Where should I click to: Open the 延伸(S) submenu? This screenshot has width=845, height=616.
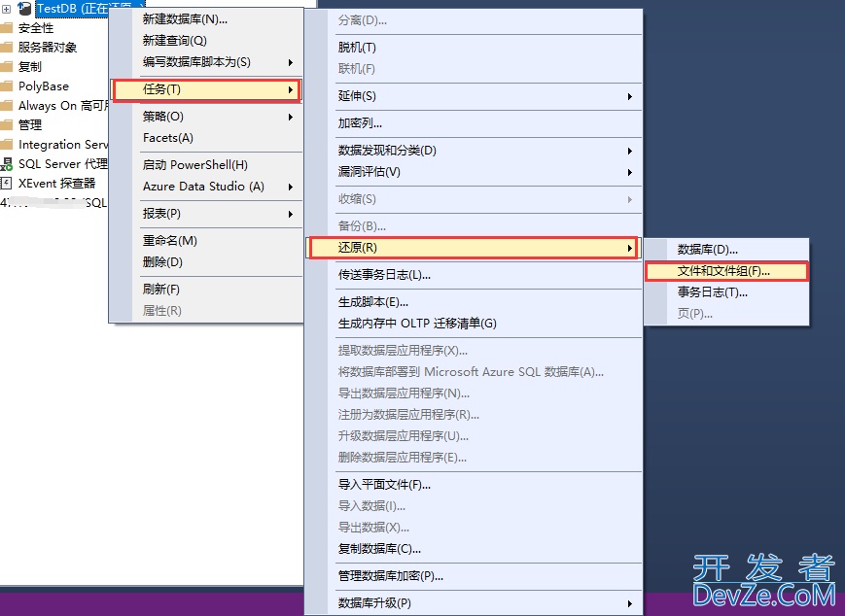click(x=475, y=96)
